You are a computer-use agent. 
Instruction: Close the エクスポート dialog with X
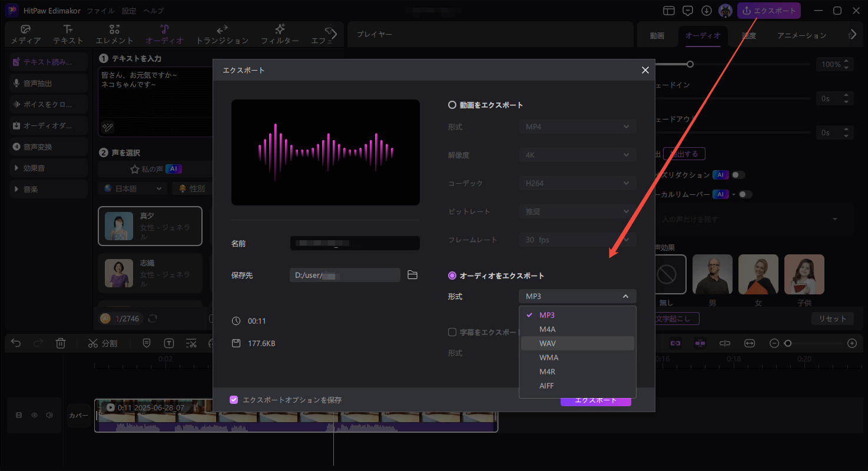point(645,70)
